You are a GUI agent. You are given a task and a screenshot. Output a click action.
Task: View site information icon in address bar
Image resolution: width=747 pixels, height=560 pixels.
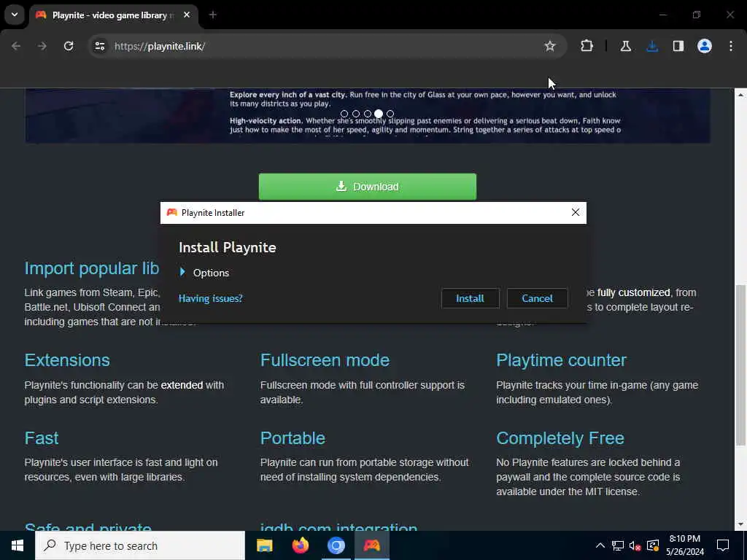pyautogui.click(x=99, y=46)
